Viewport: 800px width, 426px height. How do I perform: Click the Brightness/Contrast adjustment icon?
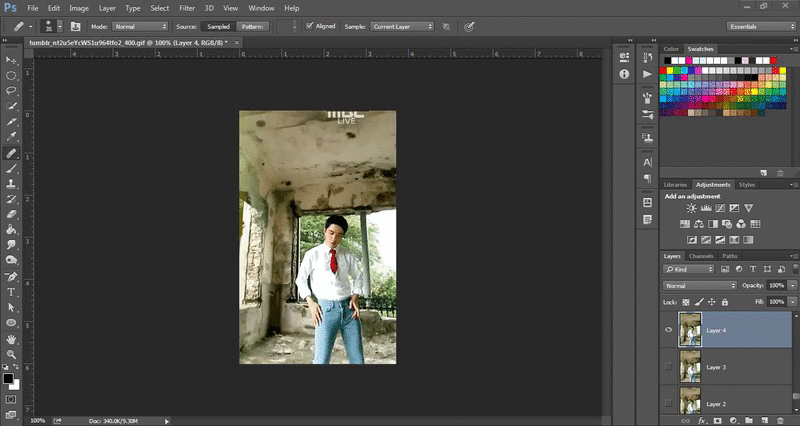click(x=691, y=208)
